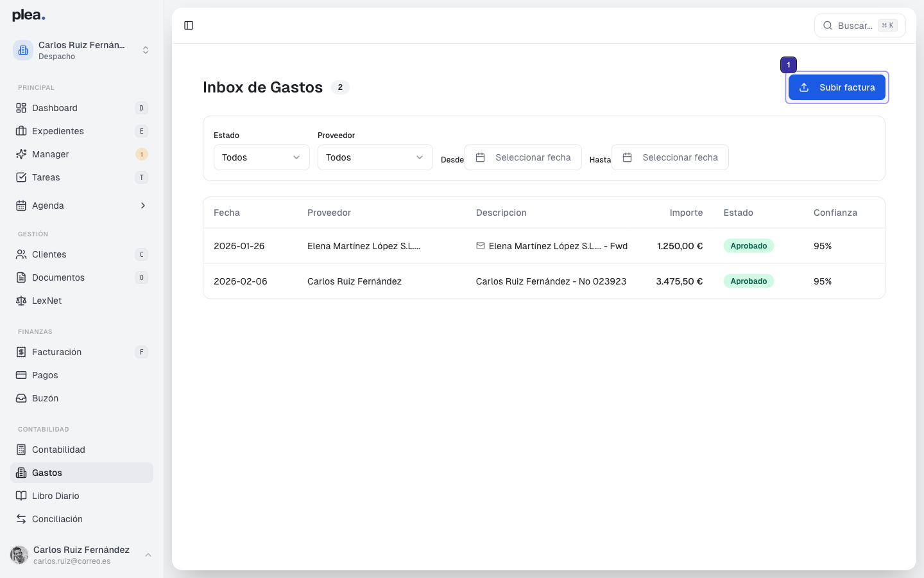Open the Pagos card icon
924x578 pixels.
coord(21,375)
